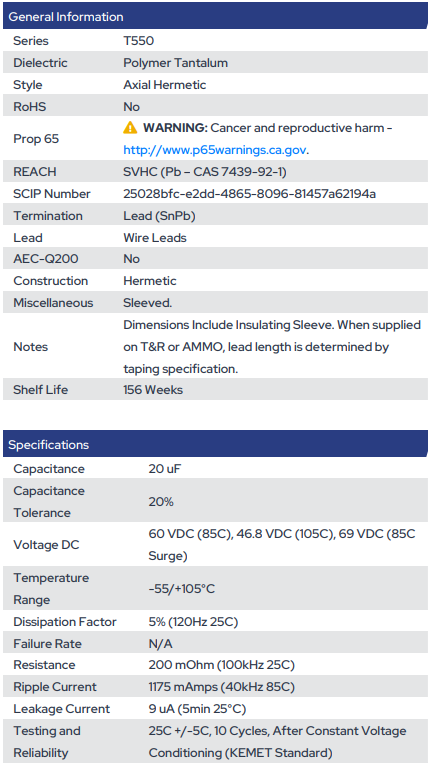The height and width of the screenshot is (768, 428).
Task: Select the -55/+105°C temperature range value
Action: pyautogui.click(x=182, y=589)
